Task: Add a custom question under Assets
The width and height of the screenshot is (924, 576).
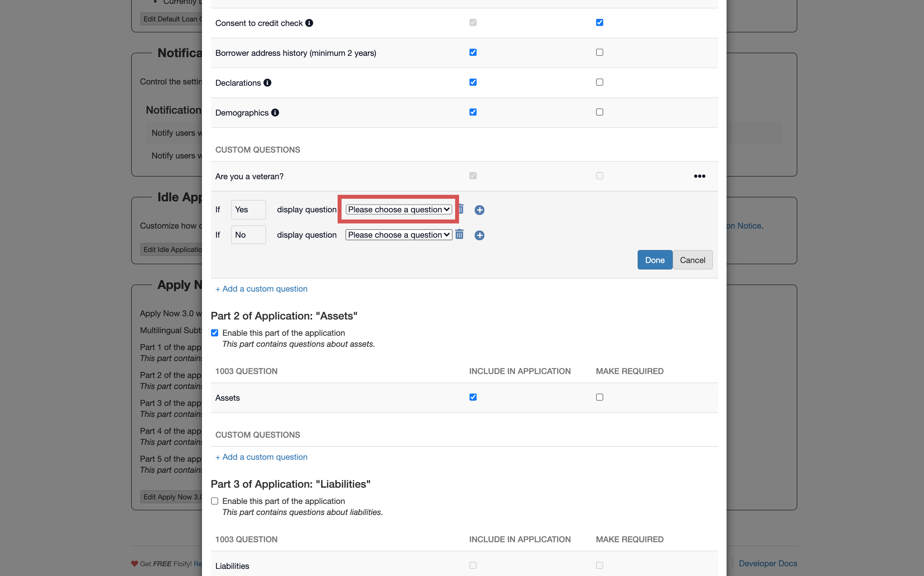Action: point(261,457)
